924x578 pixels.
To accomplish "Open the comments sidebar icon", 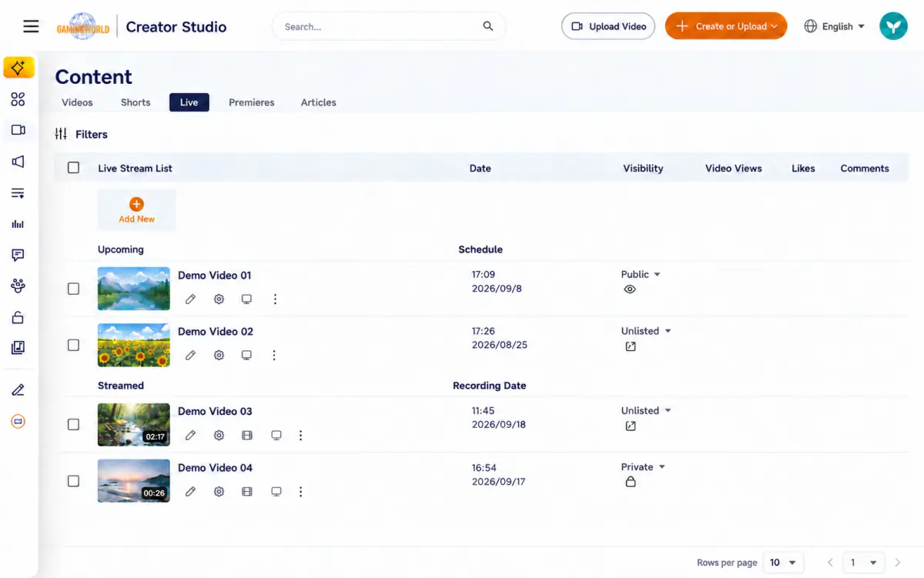I will tap(18, 255).
